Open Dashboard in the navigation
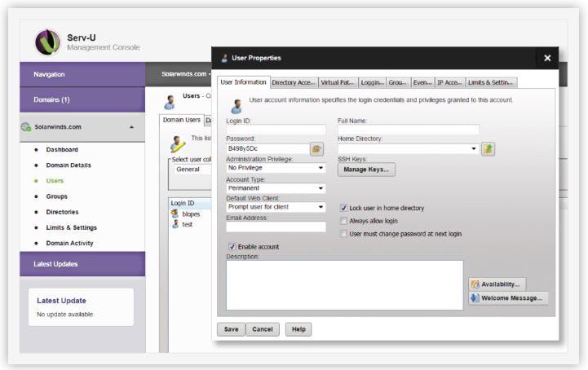This screenshot has width=588, height=370. click(62, 150)
